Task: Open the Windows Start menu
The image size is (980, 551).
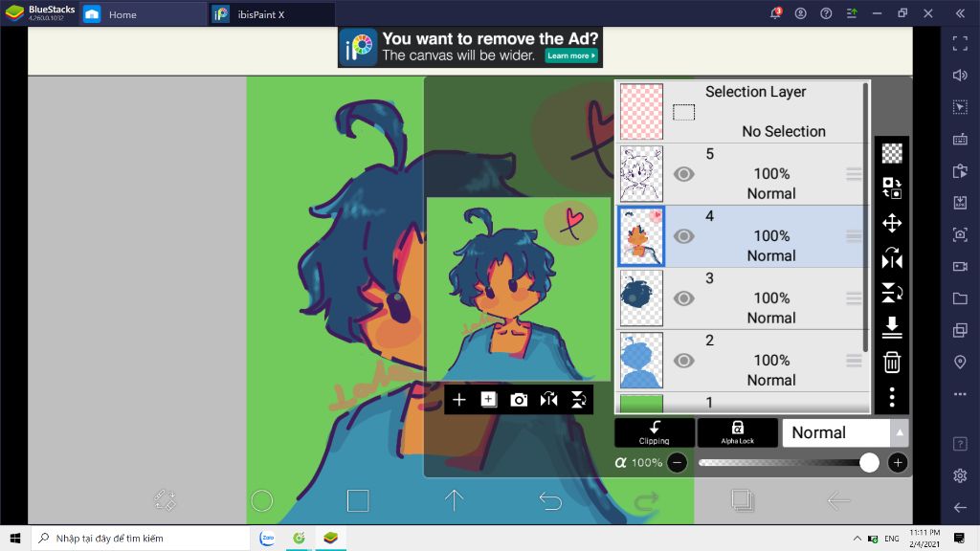Action: (x=15, y=538)
